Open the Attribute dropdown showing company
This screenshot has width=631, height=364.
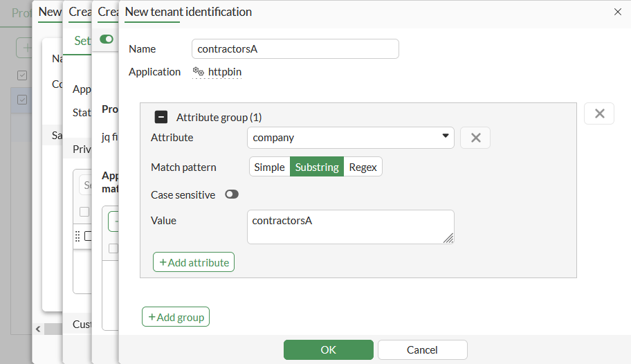[350, 138]
